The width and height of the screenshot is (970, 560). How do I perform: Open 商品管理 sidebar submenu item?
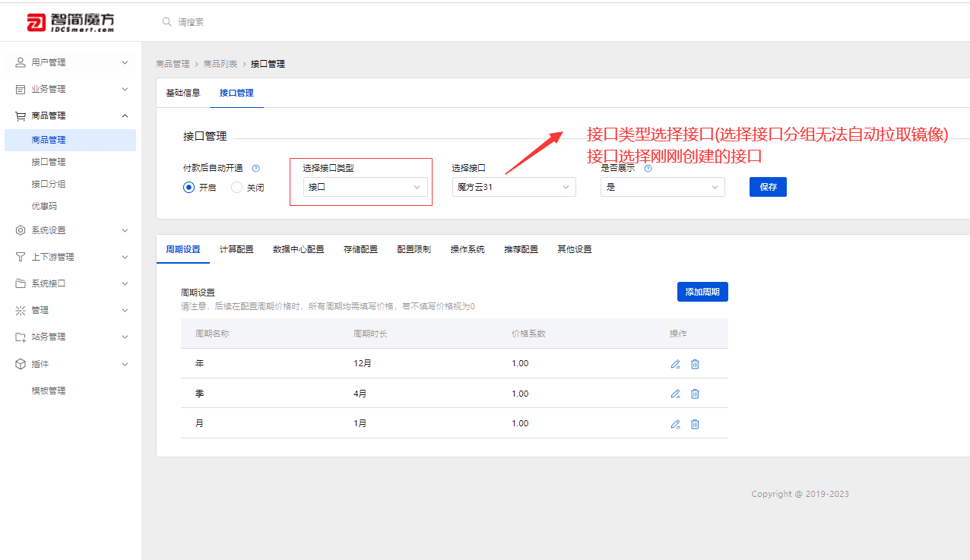coord(70,140)
